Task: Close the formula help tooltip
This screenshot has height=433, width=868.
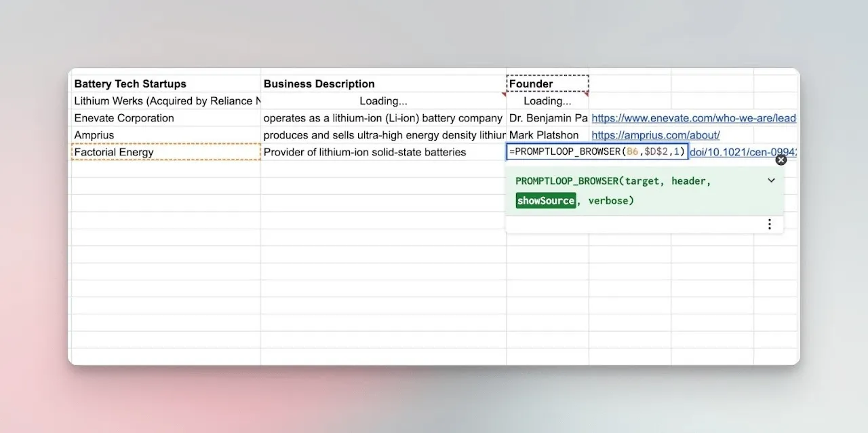Action: (x=781, y=160)
